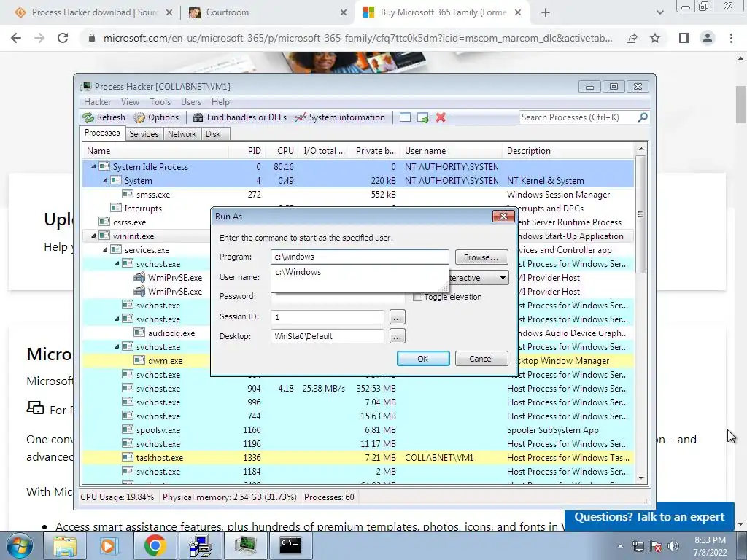Collapse svchost.exe above WmiPrvSE.exe

(x=117, y=263)
